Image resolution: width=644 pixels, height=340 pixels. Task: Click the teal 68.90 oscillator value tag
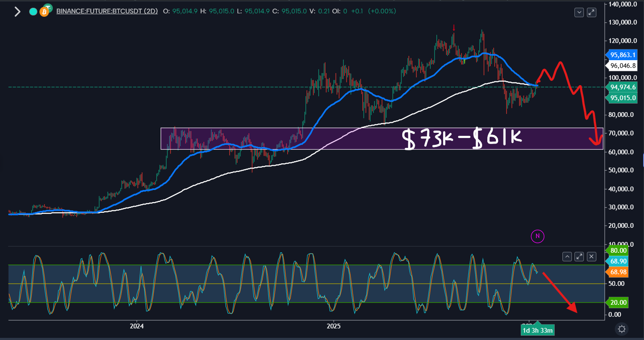tap(617, 261)
